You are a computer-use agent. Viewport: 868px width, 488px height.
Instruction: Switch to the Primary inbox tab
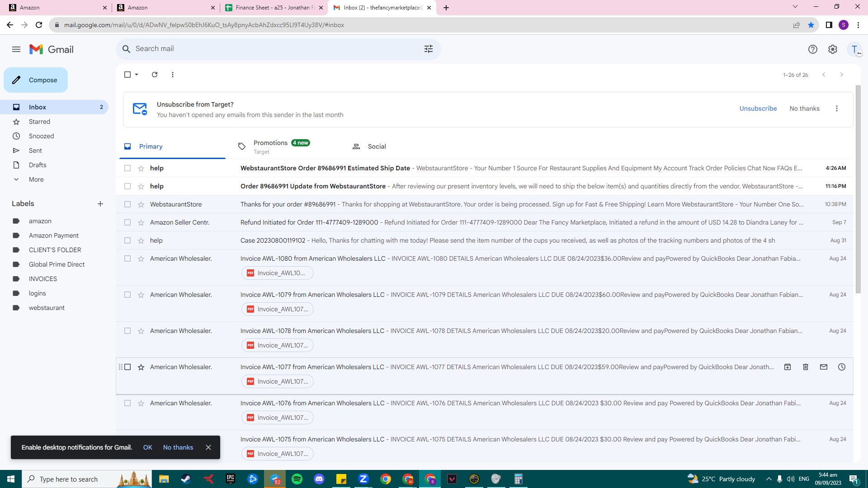tap(172, 146)
